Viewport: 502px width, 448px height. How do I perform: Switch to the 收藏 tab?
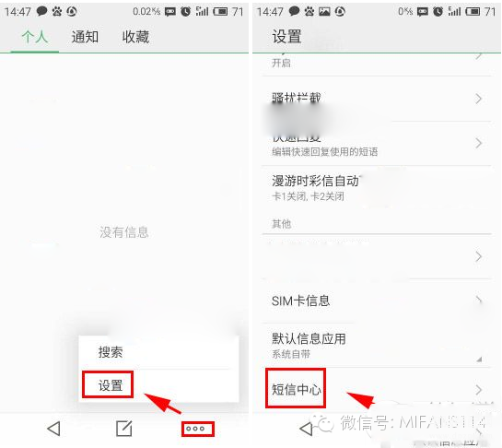coord(135,37)
